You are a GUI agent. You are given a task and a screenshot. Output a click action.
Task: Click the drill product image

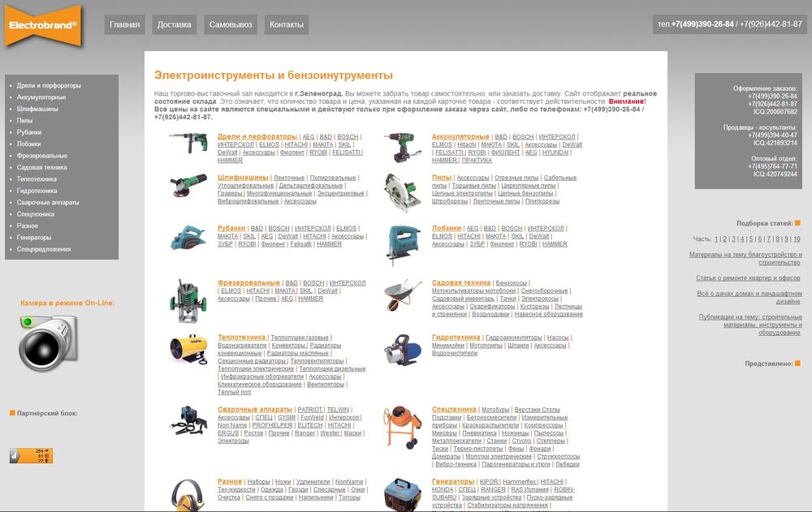[x=188, y=142]
